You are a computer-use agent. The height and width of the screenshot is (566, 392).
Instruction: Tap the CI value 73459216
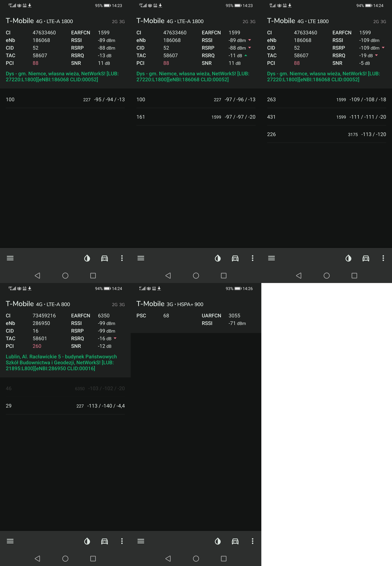pos(44,316)
